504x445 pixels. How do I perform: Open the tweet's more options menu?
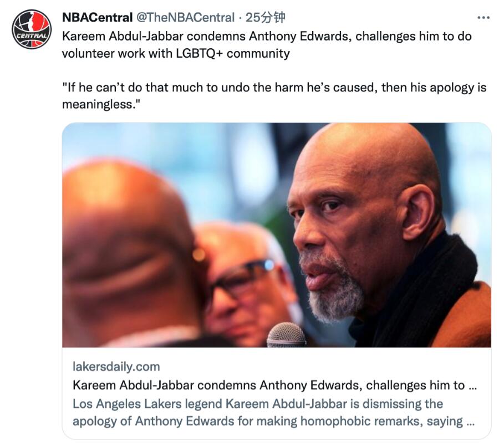point(483,18)
